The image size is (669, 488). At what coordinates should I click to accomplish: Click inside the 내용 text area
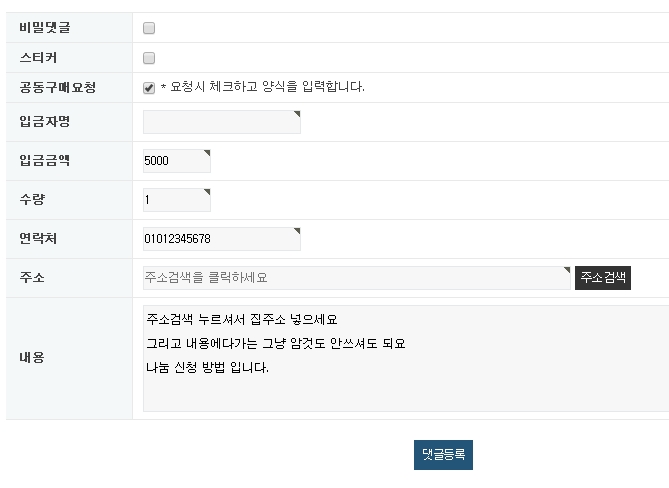point(405,358)
